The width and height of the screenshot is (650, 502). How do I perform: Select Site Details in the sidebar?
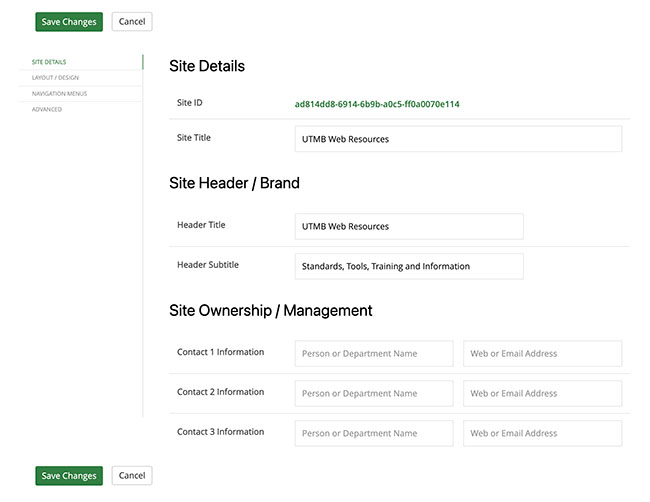48,62
